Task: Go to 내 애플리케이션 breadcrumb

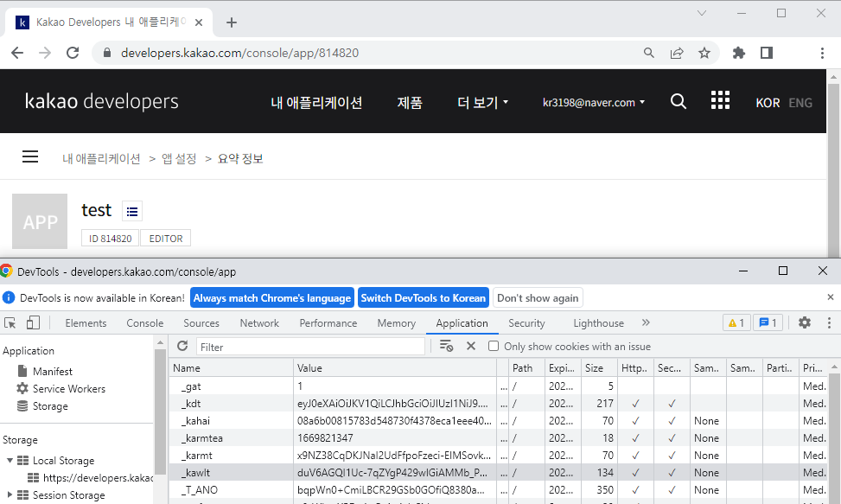Action: point(101,159)
